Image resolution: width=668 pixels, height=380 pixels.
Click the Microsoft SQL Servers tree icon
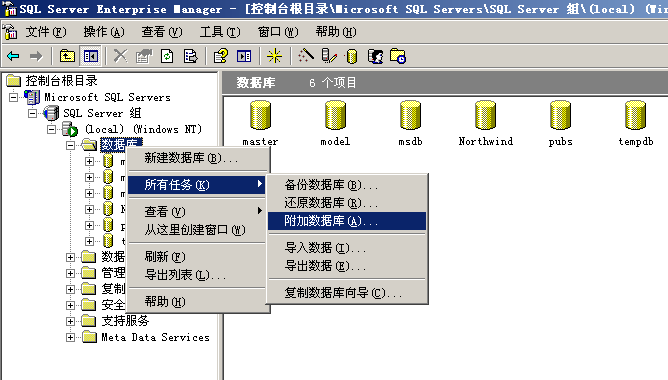(32, 97)
